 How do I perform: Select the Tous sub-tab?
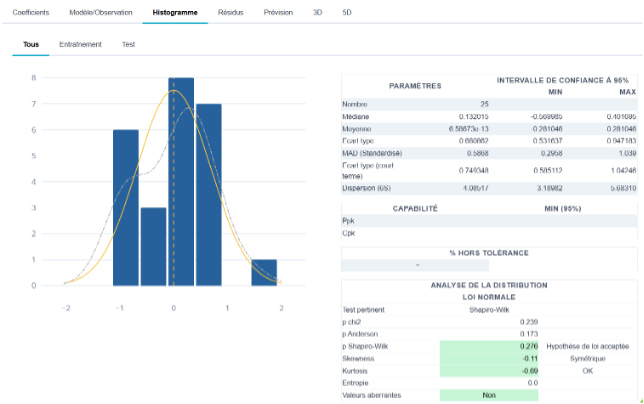(x=31, y=44)
